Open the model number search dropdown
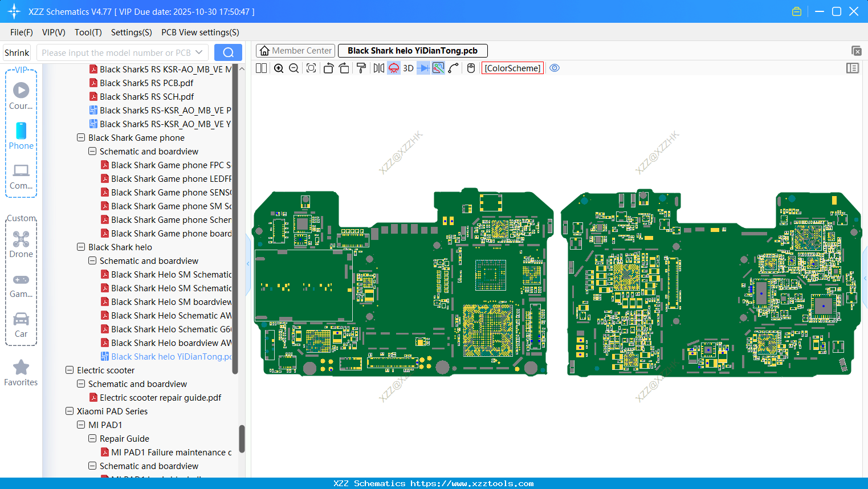The image size is (868, 489). pyautogui.click(x=199, y=52)
